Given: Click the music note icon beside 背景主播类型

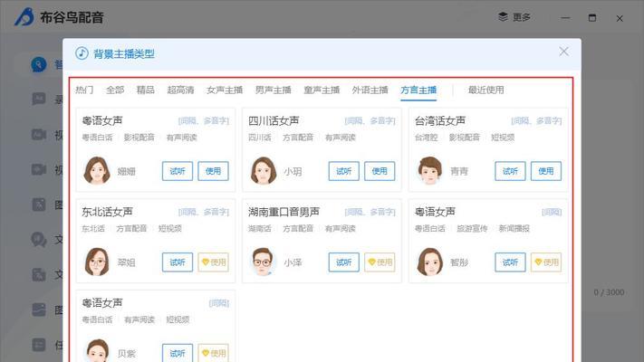Looking at the screenshot, I should [82, 53].
